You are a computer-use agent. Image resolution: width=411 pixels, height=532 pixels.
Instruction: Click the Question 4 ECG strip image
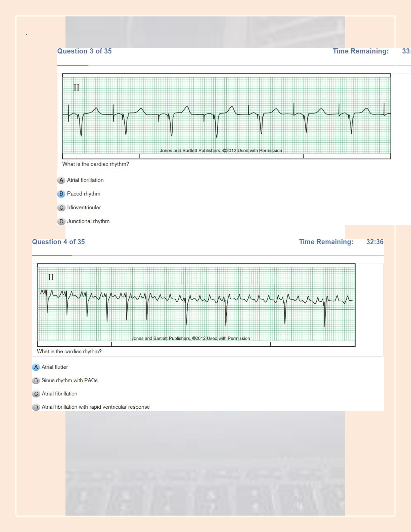click(x=196, y=305)
